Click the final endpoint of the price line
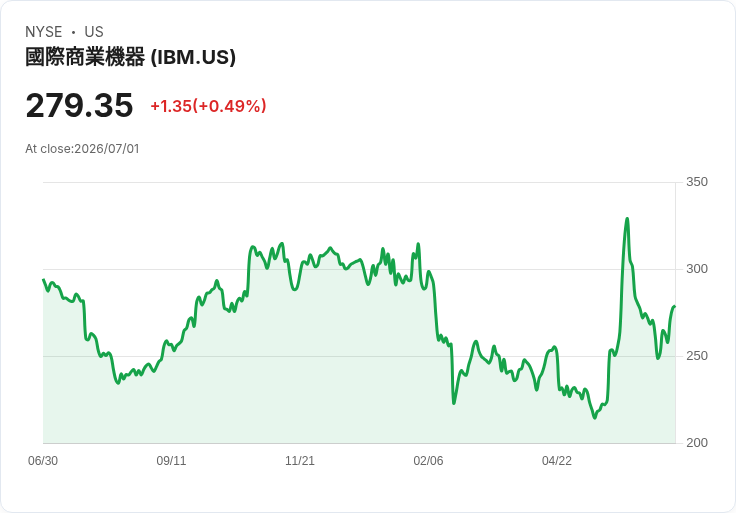736x513 pixels. 675,306
